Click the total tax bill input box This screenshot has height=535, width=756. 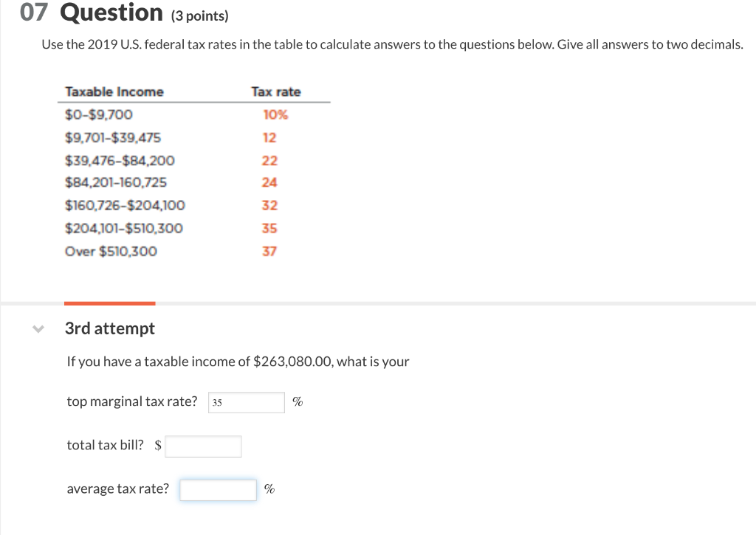point(203,446)
